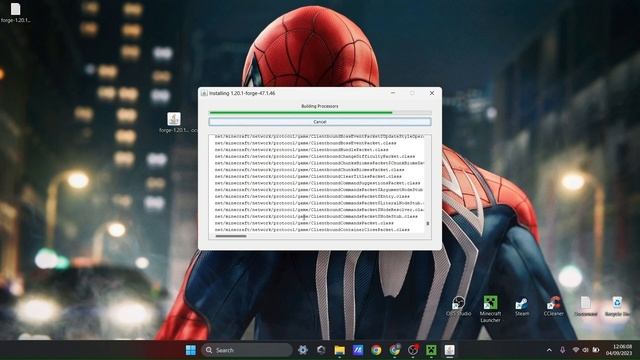640x360 pixels.
Task: Click the Java icon in installer title bar
Action: (204, 93)
